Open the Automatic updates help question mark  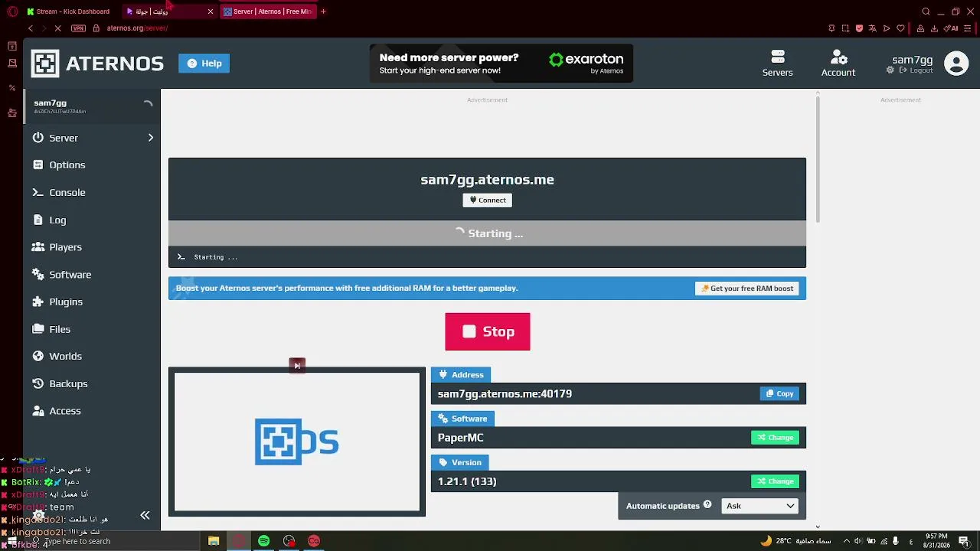click(707, 505)
